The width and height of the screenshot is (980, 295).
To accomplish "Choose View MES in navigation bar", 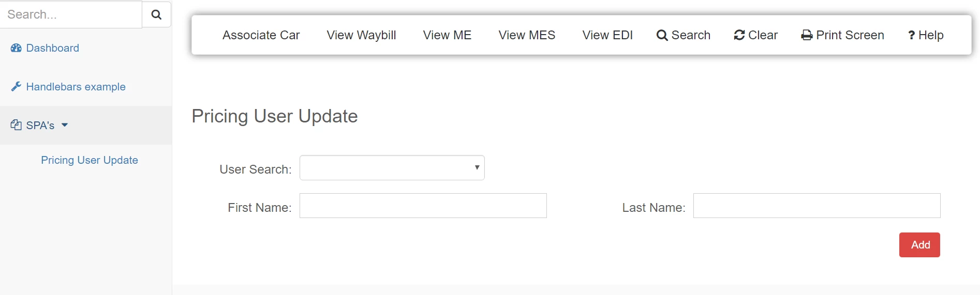I will pos(527,35).
